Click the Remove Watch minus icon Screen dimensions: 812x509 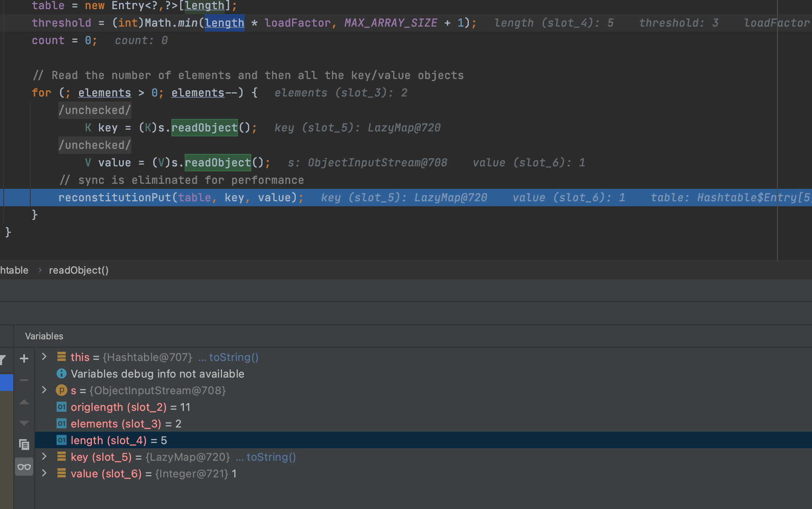coord(24,380)
